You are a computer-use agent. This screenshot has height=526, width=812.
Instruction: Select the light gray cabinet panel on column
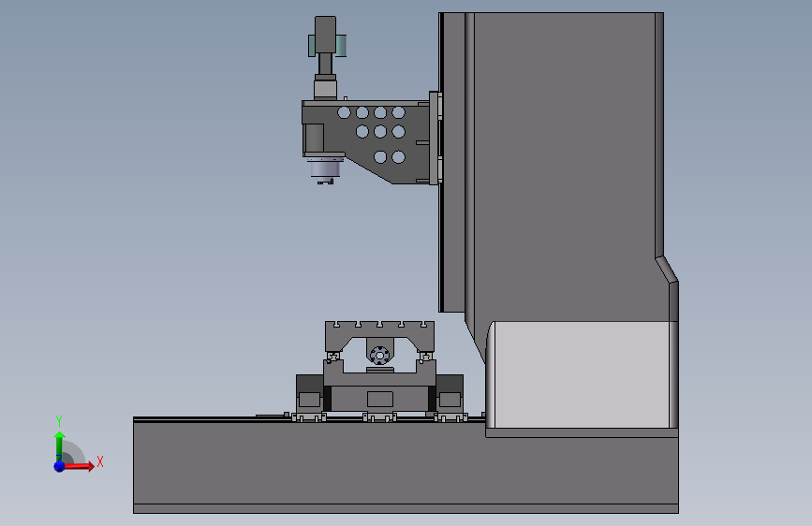pyautogui.click(x=582, y=374)
